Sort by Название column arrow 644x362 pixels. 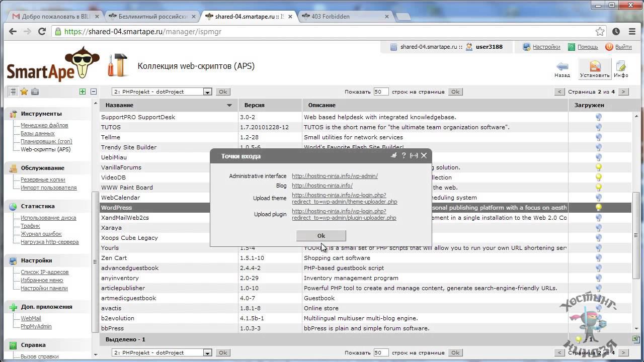229,105
